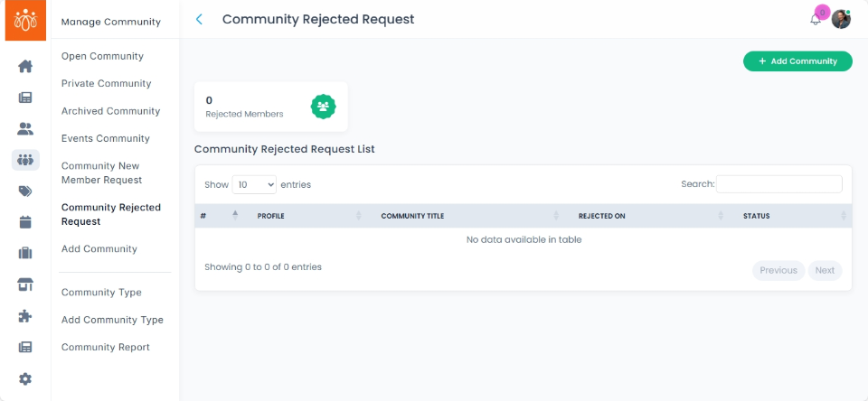868x401 pixels.
Task: Open the members (two people) sidebar icon
Action: [x=25, y=129]
